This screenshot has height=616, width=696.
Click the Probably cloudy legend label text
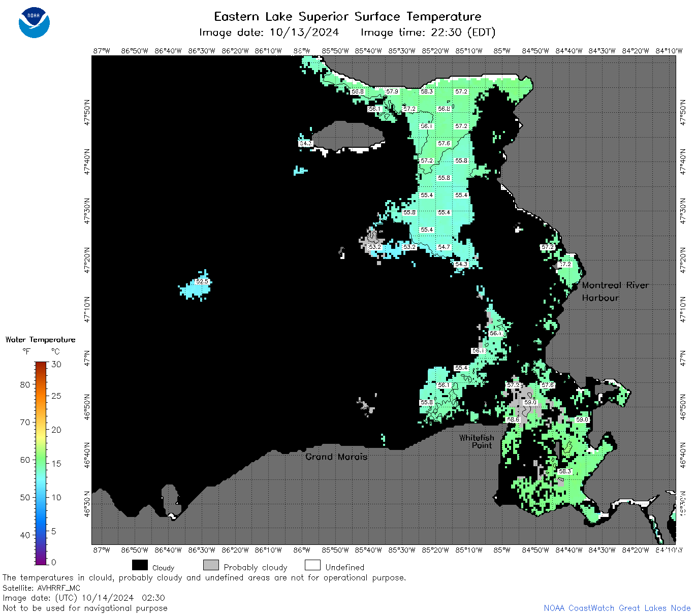pos(256,567)
